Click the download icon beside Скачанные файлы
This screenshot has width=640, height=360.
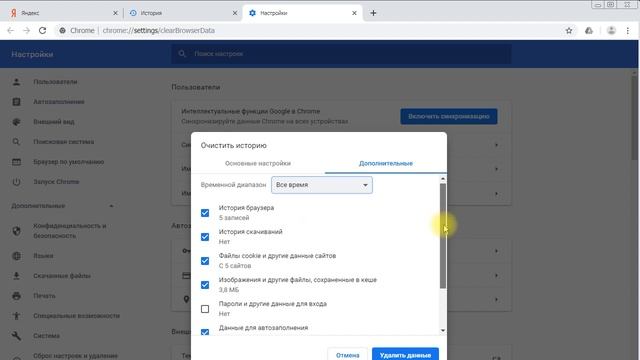(x=16, y=276)
